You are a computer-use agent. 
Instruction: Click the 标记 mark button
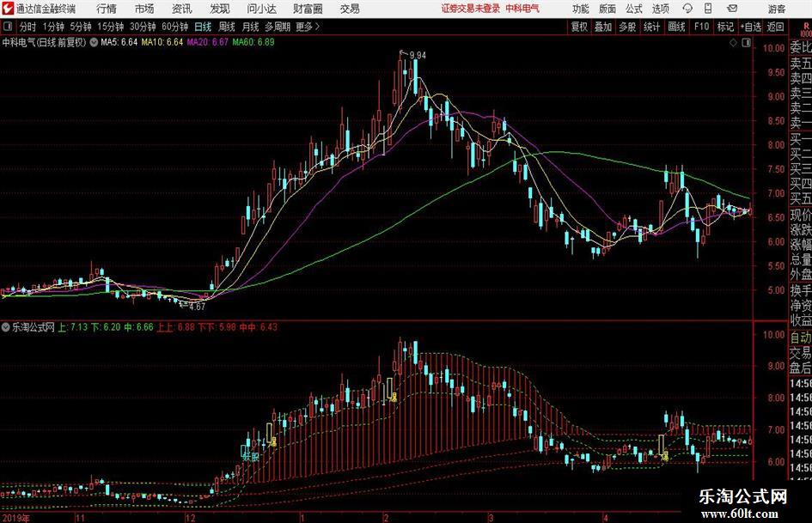tap(725, 27)
